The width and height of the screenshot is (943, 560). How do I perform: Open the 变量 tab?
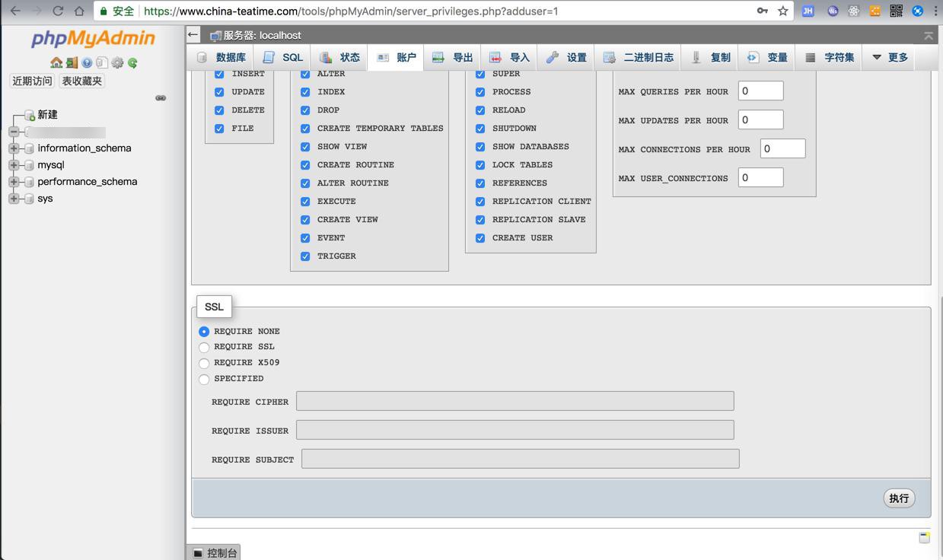(x=767, y=58)
